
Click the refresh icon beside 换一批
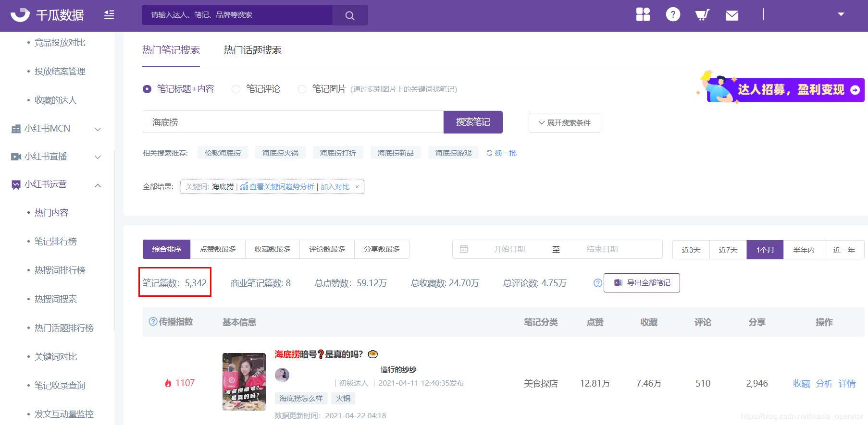tap(489, 153)
